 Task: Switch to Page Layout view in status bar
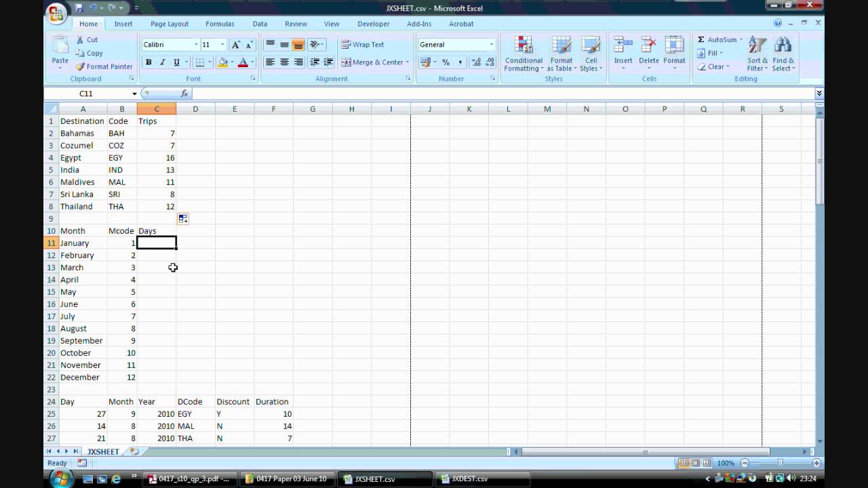click(696, 463)
